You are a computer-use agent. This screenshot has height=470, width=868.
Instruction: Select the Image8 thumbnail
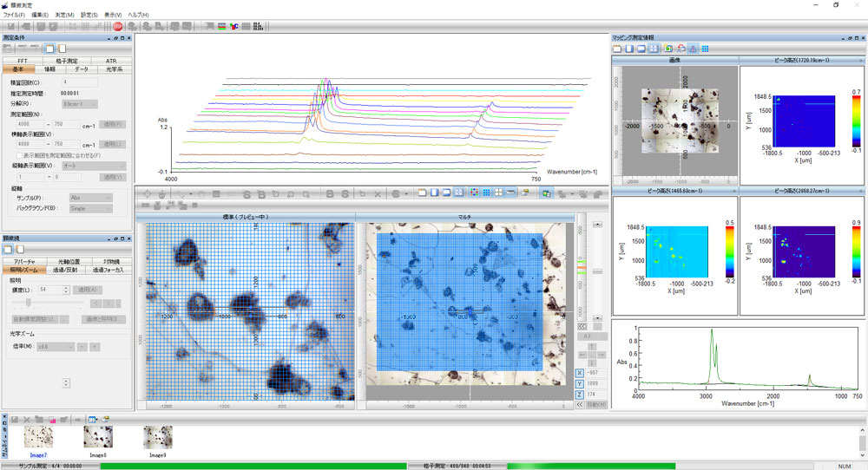click(97, 436)
